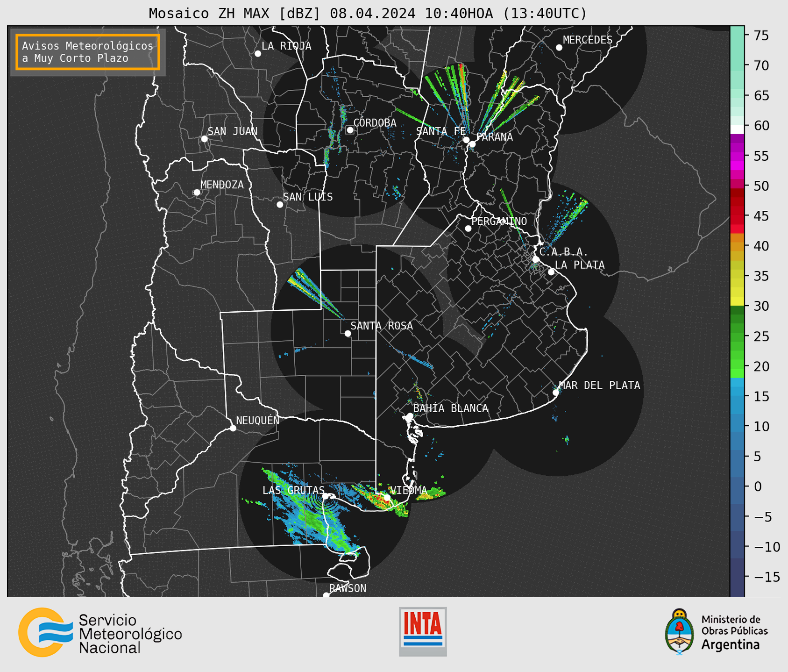Click the Argentina ministry label text
The height and width of the screenshot is (672, 788).
tap(731, 645)
